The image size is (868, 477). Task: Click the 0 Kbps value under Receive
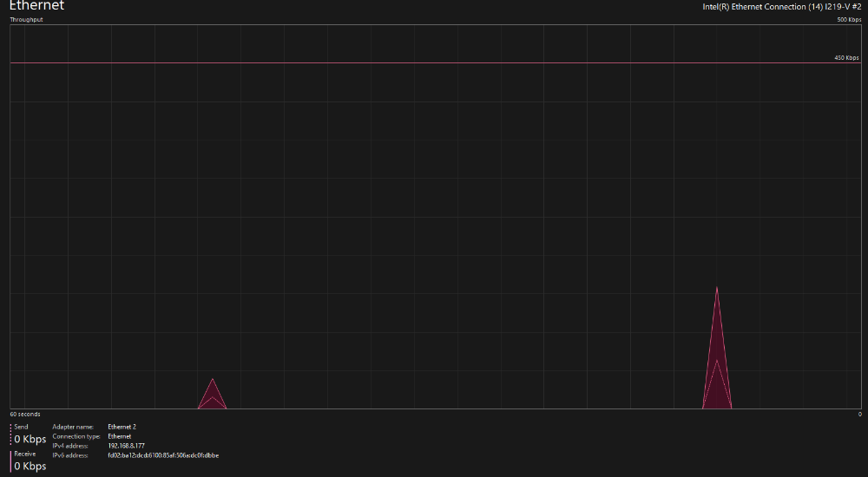click(x=30, y=467)
